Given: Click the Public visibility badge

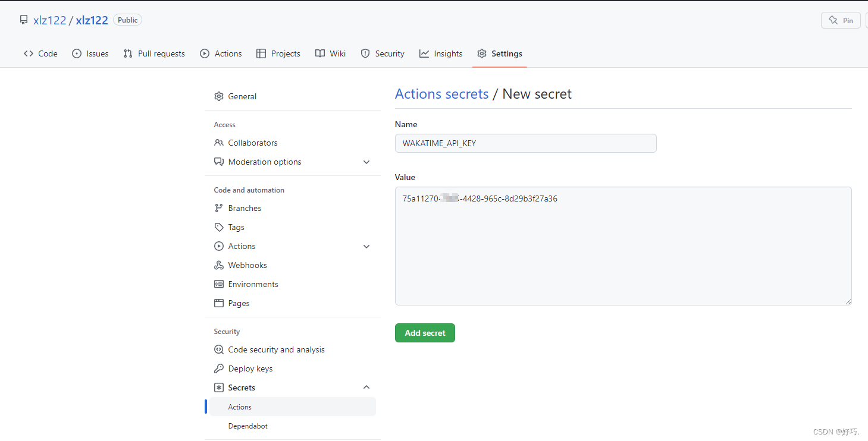Looking at the screenshot, I should 127,20.
